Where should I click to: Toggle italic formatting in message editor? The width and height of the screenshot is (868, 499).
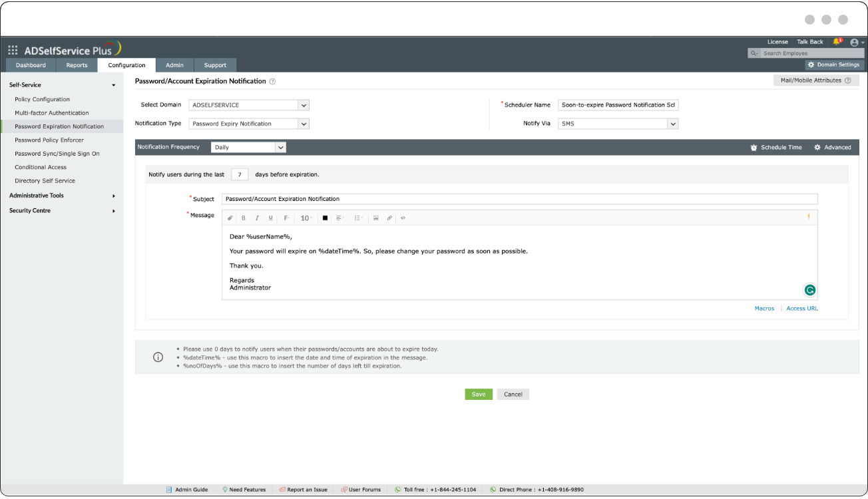tap(257, 218)
